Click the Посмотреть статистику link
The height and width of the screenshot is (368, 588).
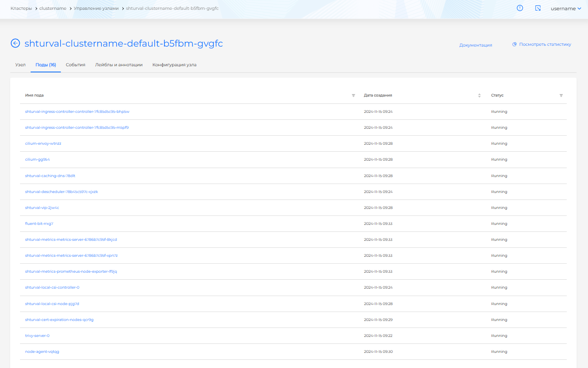click(x=545, y=45)
